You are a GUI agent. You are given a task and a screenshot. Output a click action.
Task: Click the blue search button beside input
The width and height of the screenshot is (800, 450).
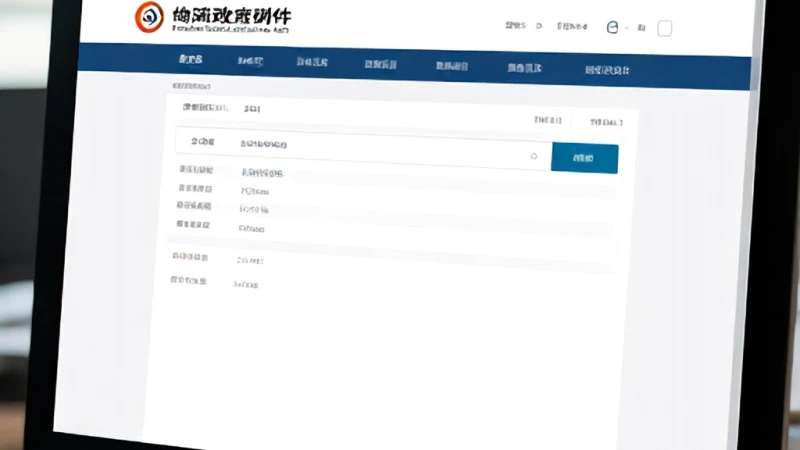[584, 158]
